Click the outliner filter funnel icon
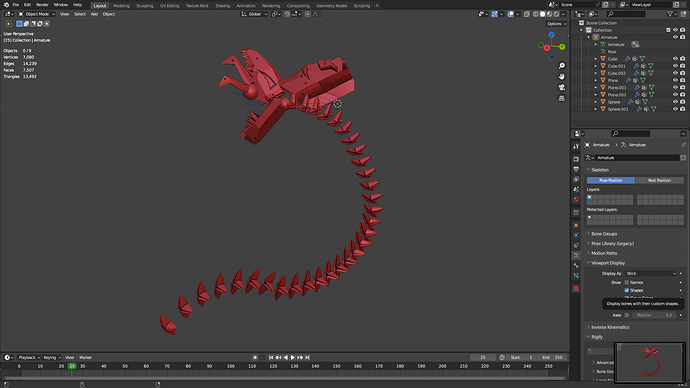 click(x=670, y=14)
